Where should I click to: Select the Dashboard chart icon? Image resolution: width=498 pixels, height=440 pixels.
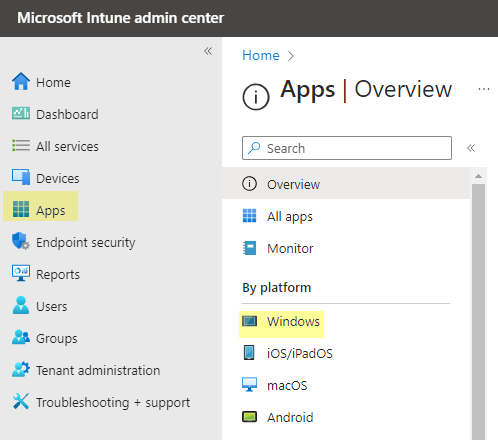coord(21,113)
